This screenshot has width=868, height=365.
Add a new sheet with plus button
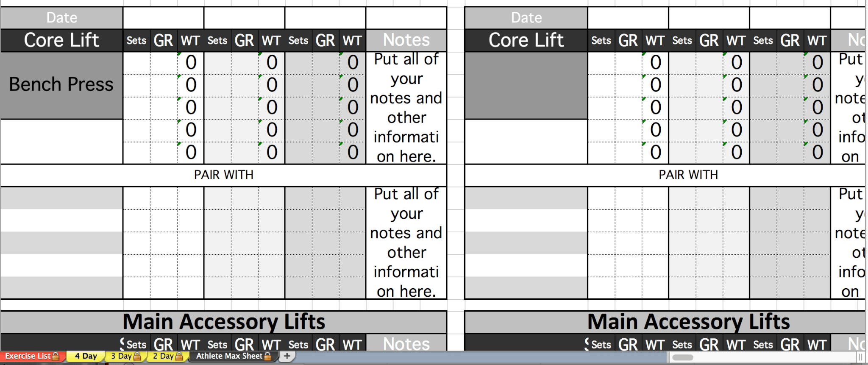(287, 356)
